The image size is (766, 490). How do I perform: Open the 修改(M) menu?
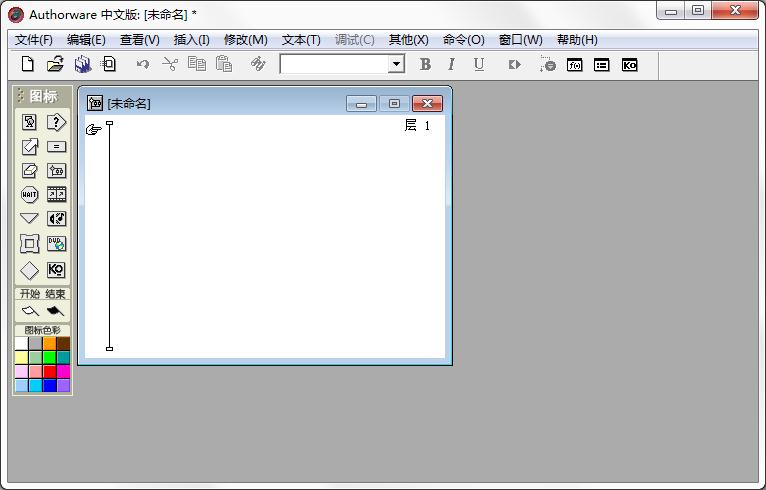246,40
